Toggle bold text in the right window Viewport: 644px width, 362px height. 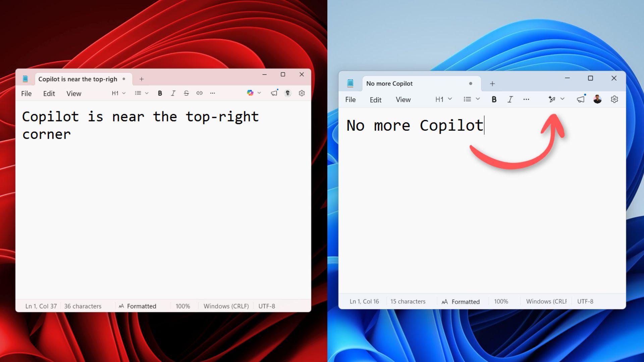click(494, 99)
